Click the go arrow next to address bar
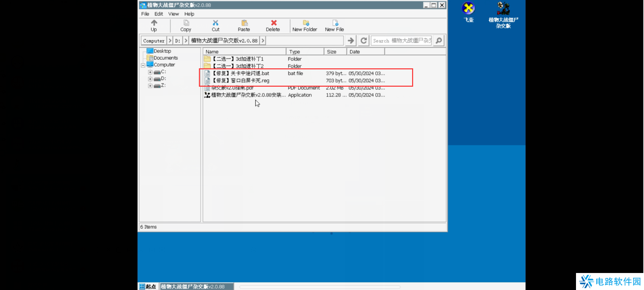 point(351,41)
